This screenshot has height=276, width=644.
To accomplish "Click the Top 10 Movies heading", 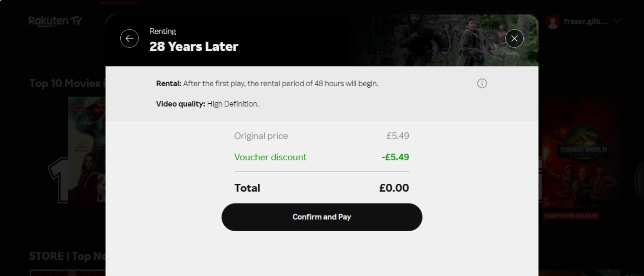I will coord(66,84).
